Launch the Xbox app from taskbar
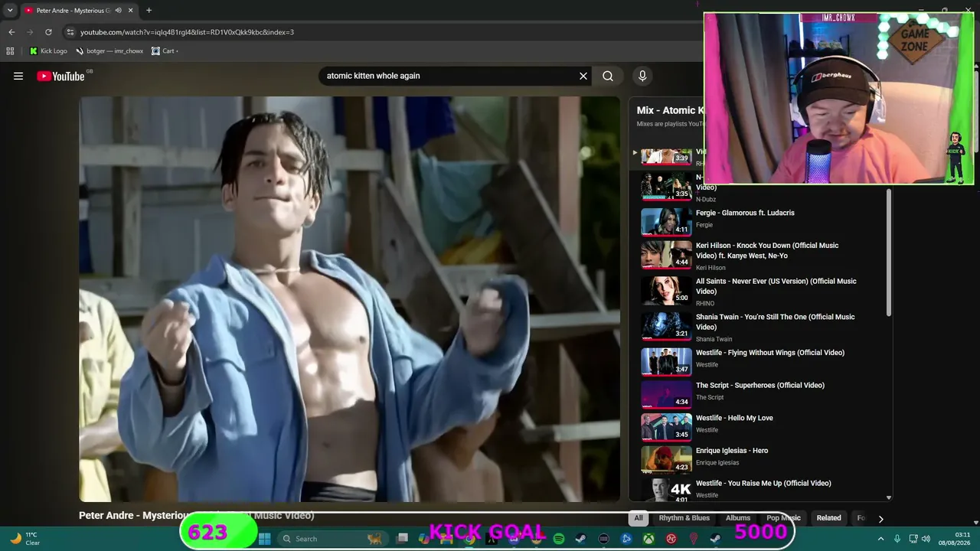980x551 pixels. (648, 539)
